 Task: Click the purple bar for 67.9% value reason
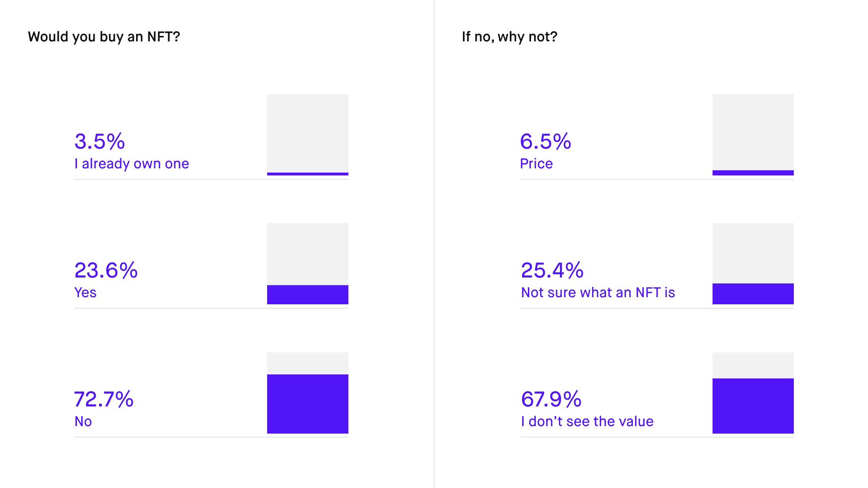pyautogui.click(x=753, y=406)
